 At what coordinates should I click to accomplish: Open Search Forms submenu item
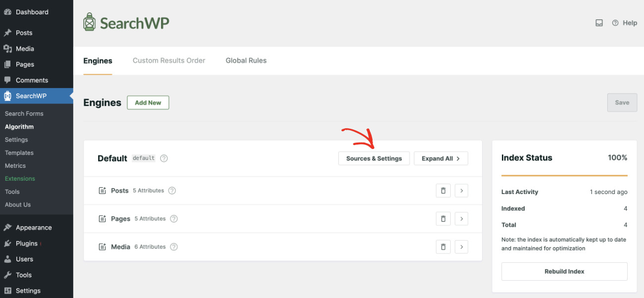[x=24, y=113]
